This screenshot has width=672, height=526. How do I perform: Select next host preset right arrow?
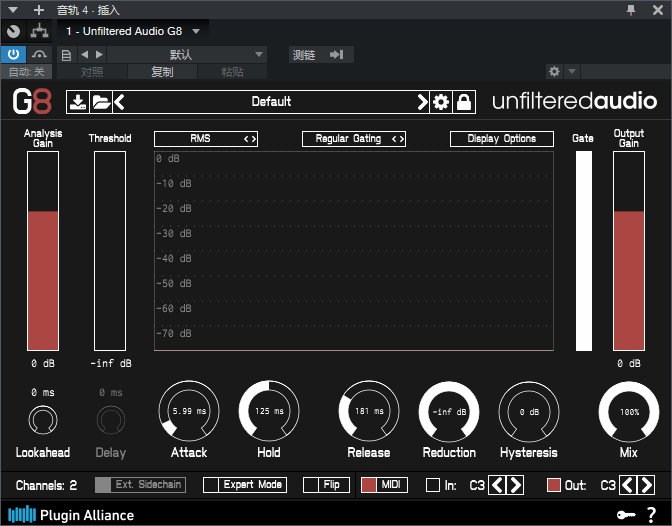point(99,54)
